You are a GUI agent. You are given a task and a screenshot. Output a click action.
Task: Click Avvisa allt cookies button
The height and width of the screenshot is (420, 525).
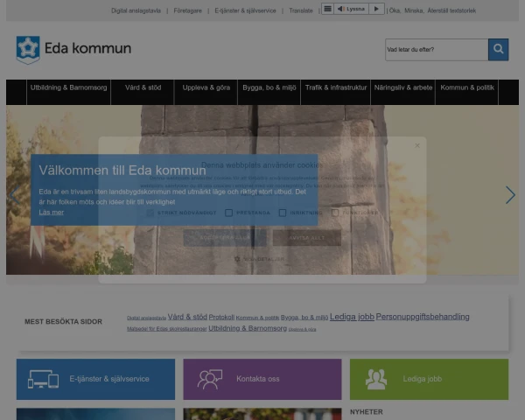307,237
